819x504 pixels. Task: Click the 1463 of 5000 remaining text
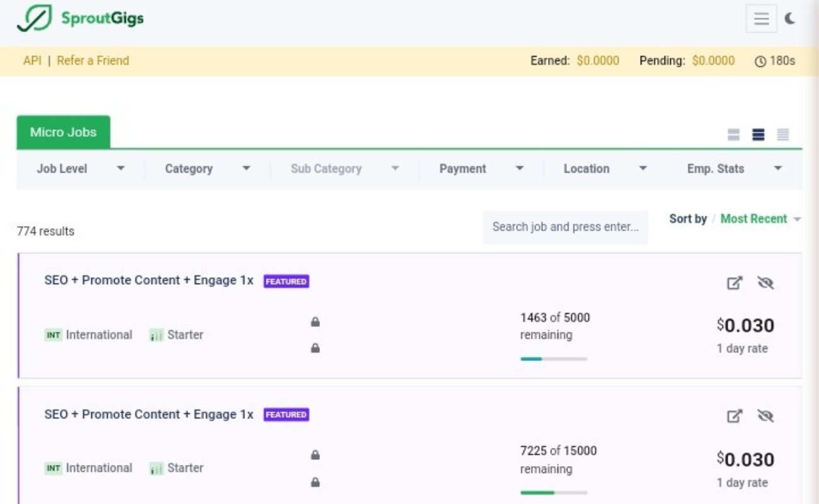pyautogui.click(x=555, y=326)
